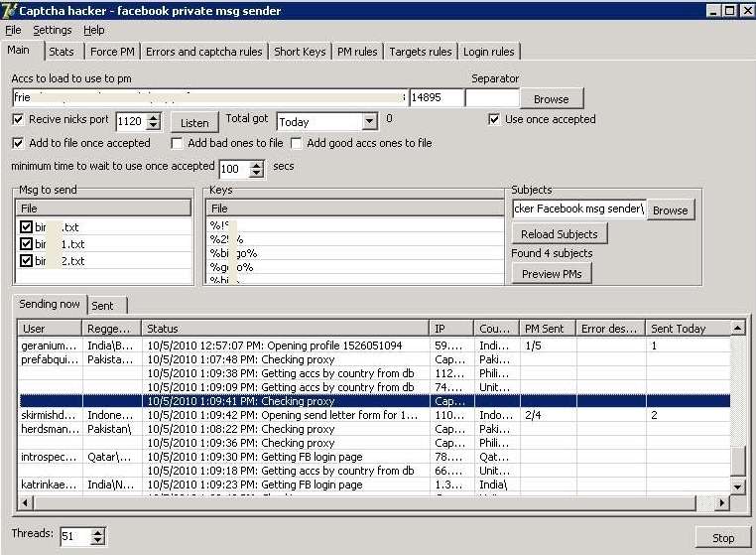Open the File menu
The width and height of the screenshot is (756, 555).
point(13,30)
